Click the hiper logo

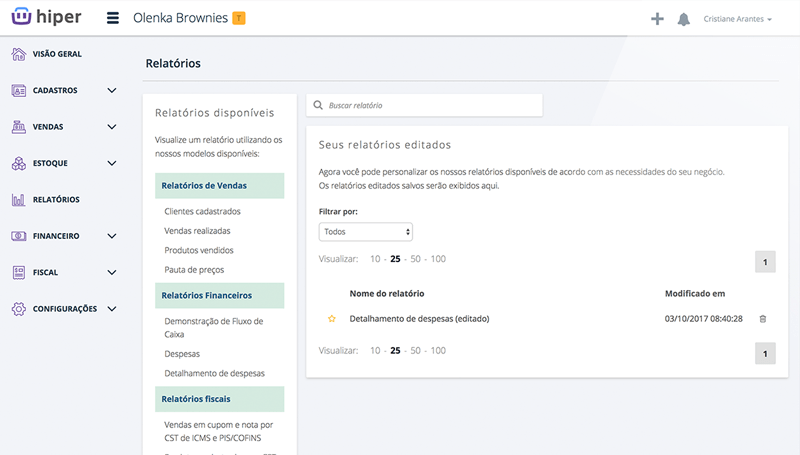coord(47,18)
